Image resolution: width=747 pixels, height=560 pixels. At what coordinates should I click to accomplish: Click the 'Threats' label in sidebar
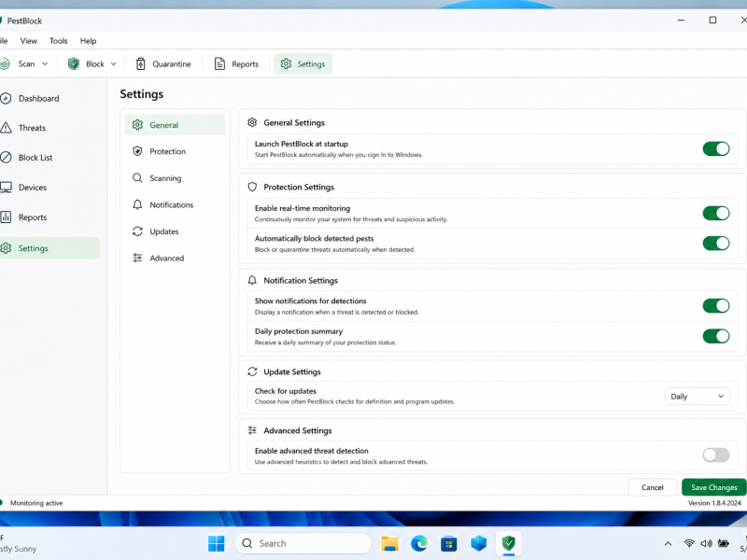tap(32, 128)
